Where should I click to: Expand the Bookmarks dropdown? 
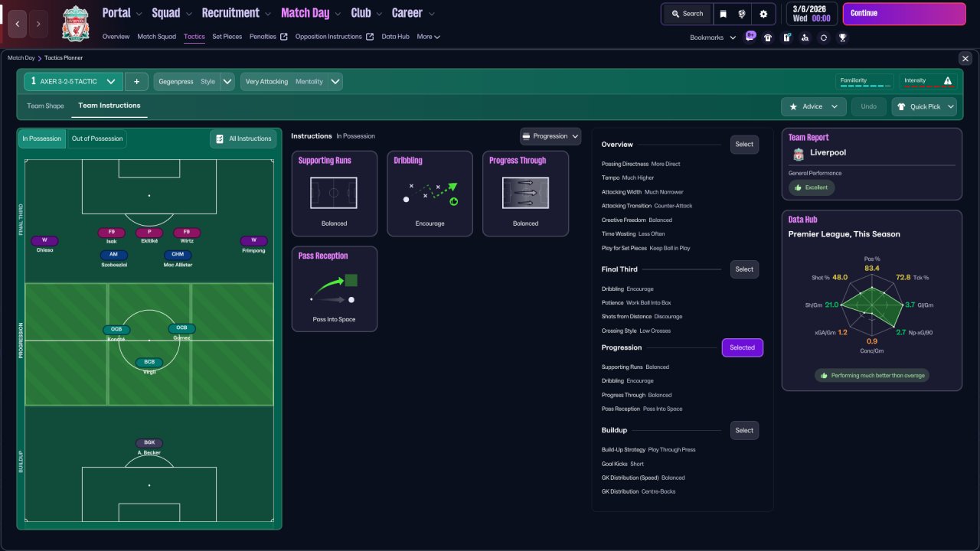click(713, 37)
